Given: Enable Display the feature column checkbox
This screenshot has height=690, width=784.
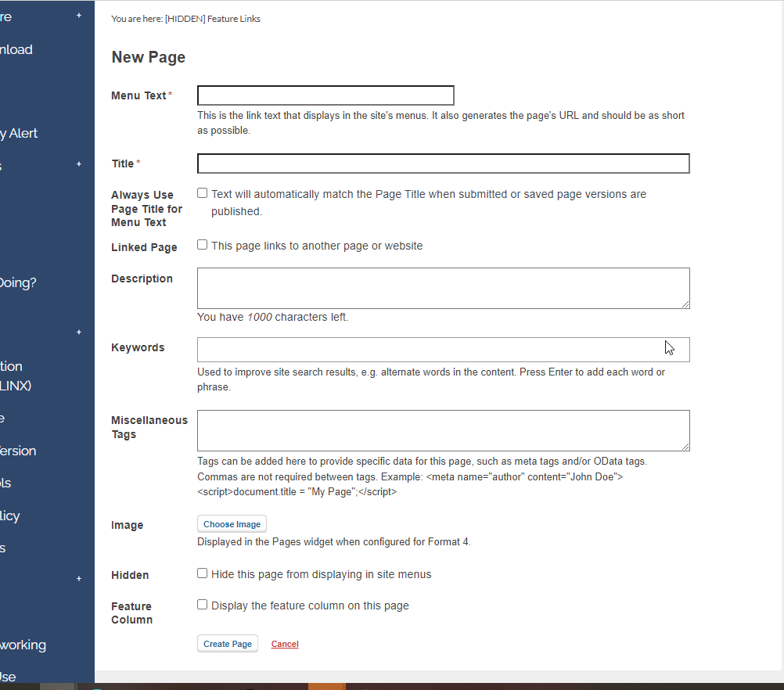Looking at the screenshot, I should click(202, 605).
